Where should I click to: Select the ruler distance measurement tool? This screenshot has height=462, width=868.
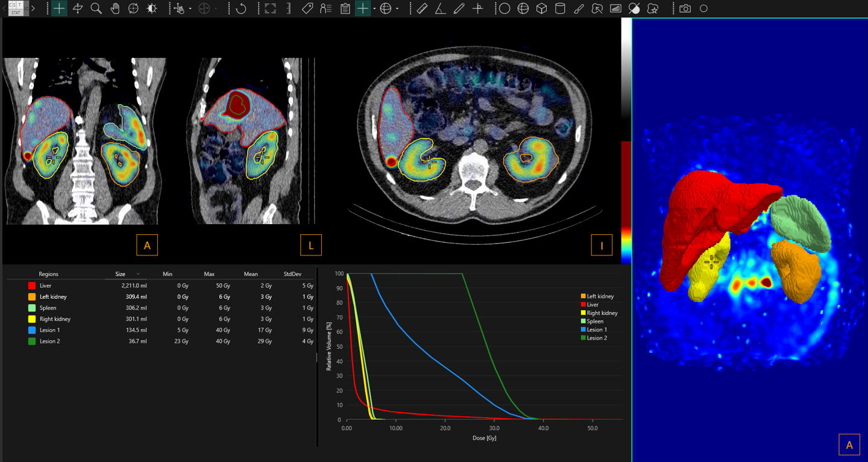click(422, 9)
